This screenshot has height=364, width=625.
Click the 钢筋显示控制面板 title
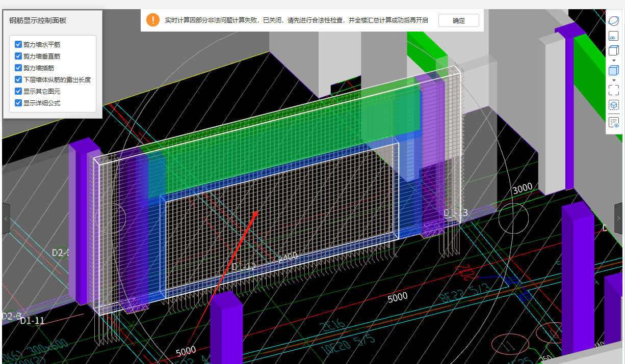[x=38, y=21]
